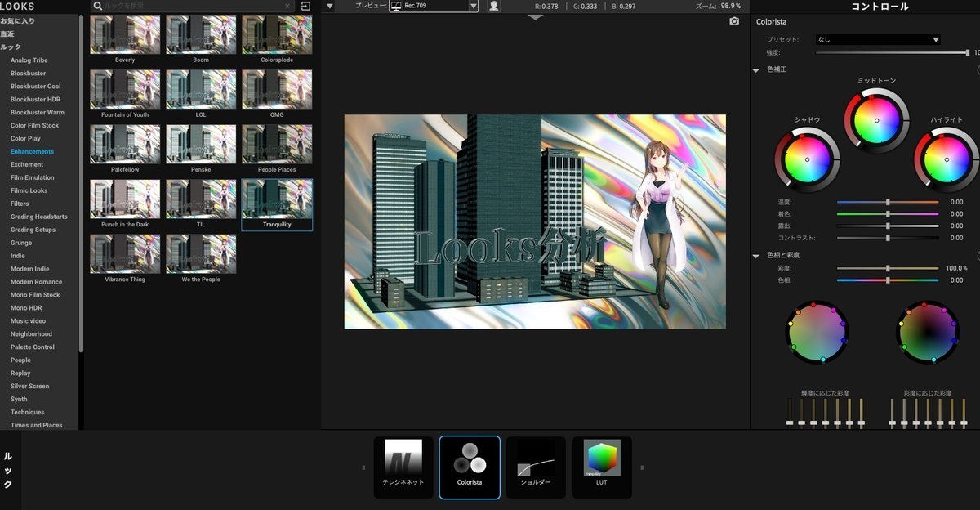The image size is (980, 510).
Task: Select the ショルダー tool in the look chain
Action: coord(536,467)
